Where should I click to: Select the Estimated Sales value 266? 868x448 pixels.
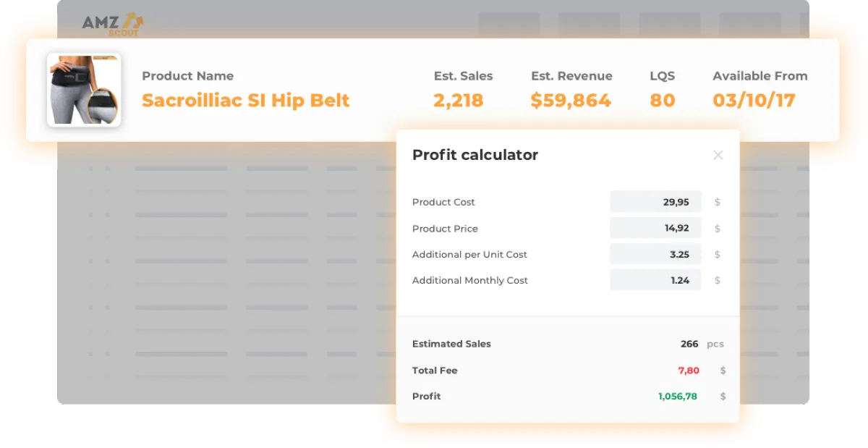click(689, 344)
